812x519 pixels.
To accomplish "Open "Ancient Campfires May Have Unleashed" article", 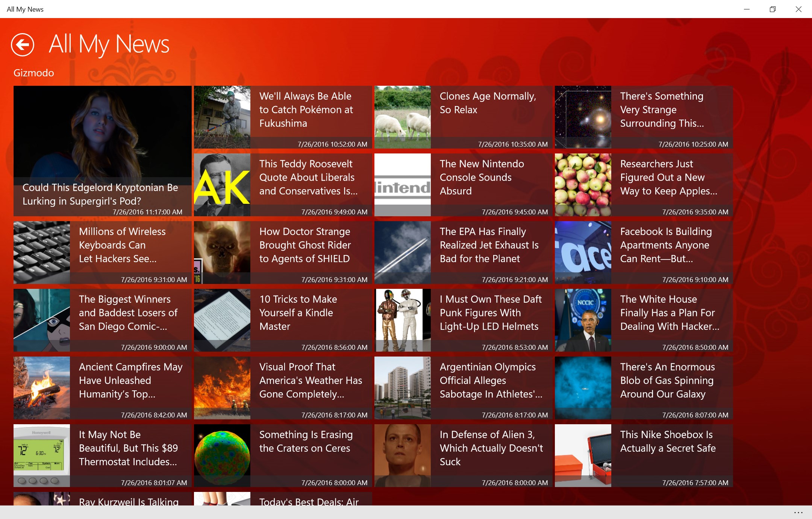I will pyautogui.click(x=130, y=380).
